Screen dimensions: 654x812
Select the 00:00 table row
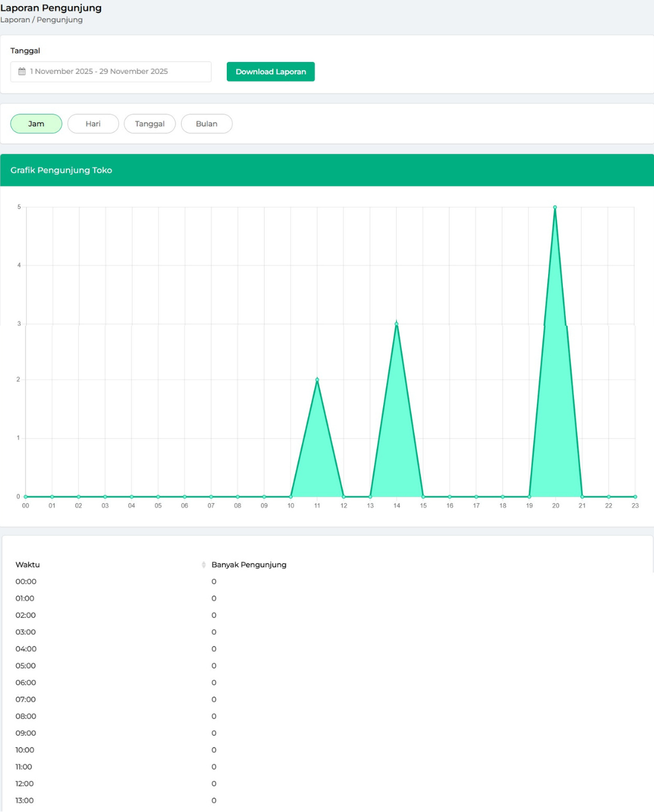point(26,581)
